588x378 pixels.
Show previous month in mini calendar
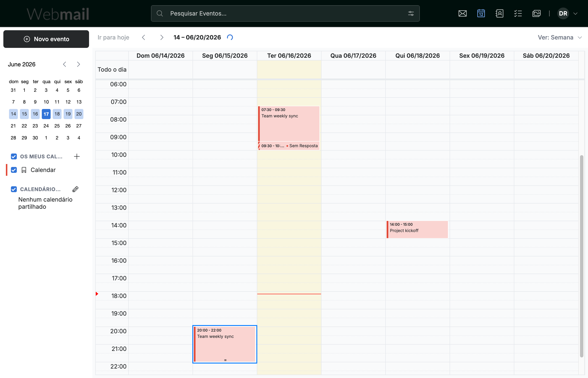point(64,64)
